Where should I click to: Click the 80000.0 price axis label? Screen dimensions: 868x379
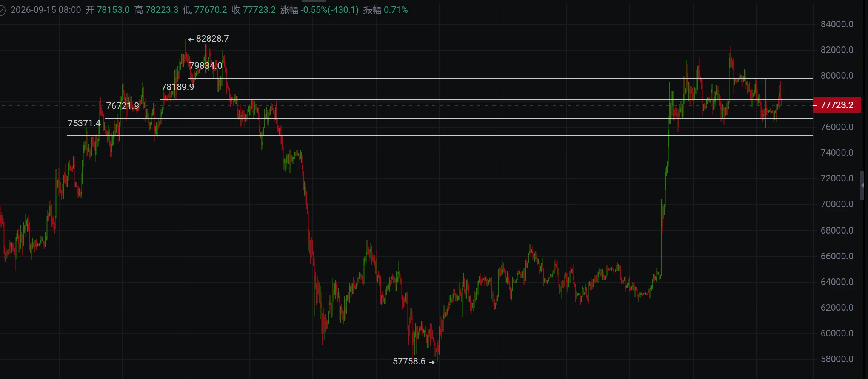pos(837,76)
